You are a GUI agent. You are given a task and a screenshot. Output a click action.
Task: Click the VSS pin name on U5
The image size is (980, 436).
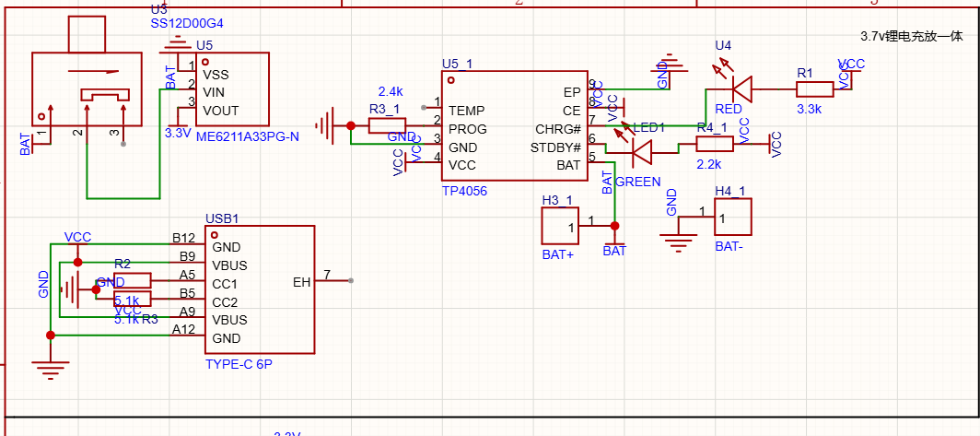[x=216, y=75]
